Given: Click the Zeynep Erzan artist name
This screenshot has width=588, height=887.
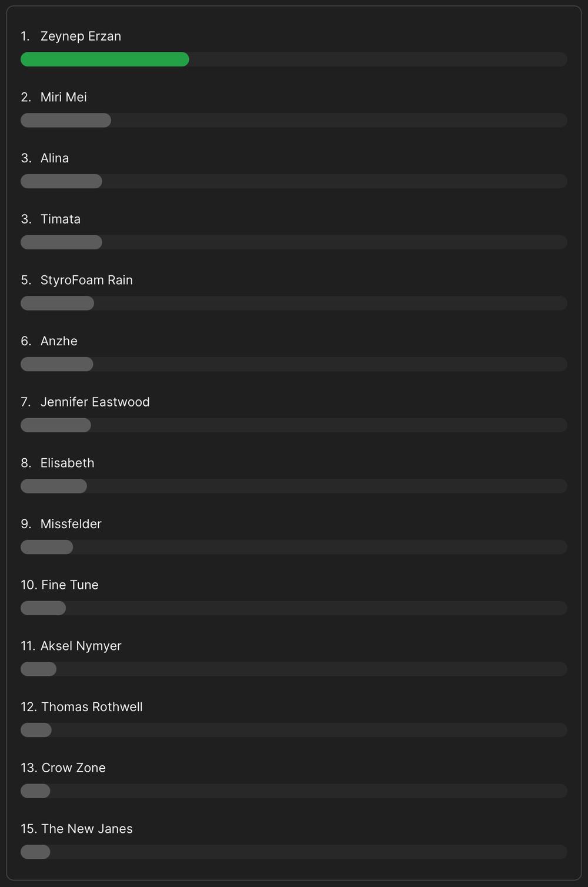Looking at the screenshot, I should point(81,36).
